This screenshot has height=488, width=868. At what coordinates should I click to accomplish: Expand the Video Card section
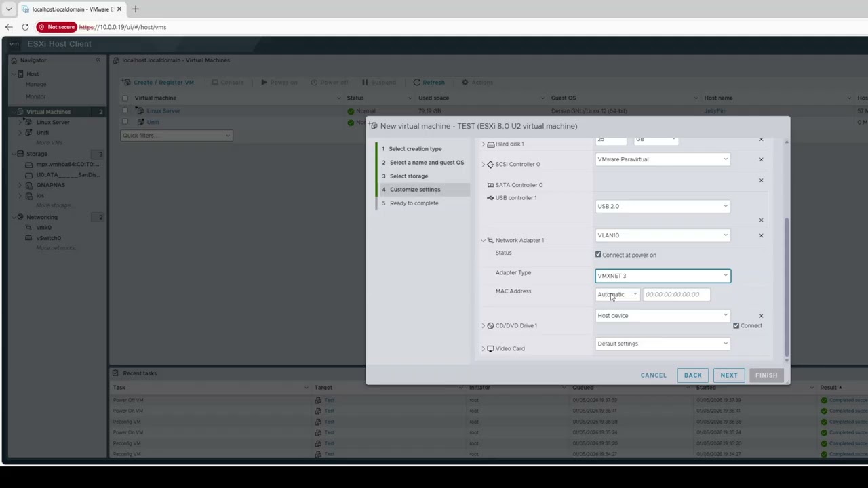click(x=484, y=349)
